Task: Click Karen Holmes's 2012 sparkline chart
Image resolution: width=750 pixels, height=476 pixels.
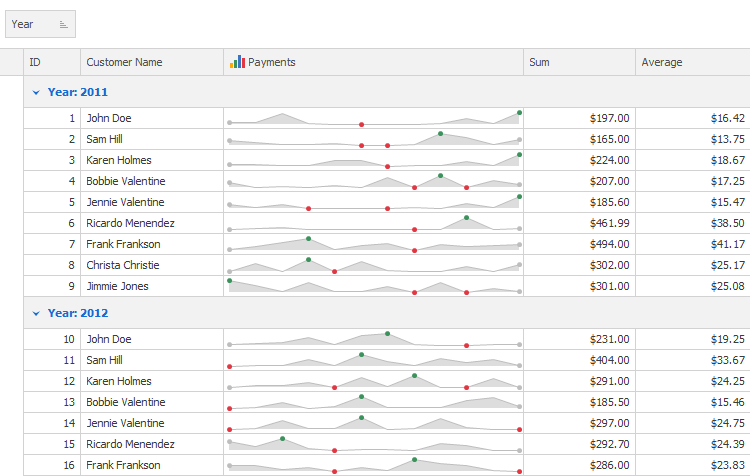Action: tap(373, 381)
